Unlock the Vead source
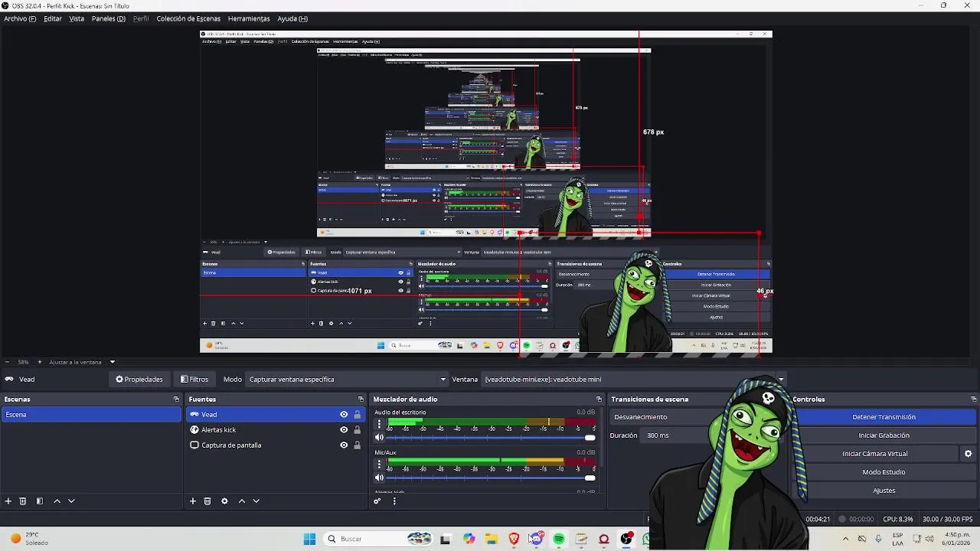Viewport: 980px width, 551px height. point(357,415)
